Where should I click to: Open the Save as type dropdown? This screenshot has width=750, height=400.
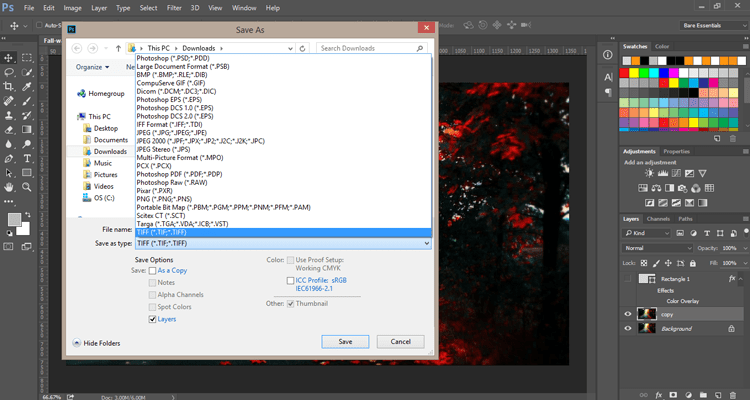[x=283, y=244]
